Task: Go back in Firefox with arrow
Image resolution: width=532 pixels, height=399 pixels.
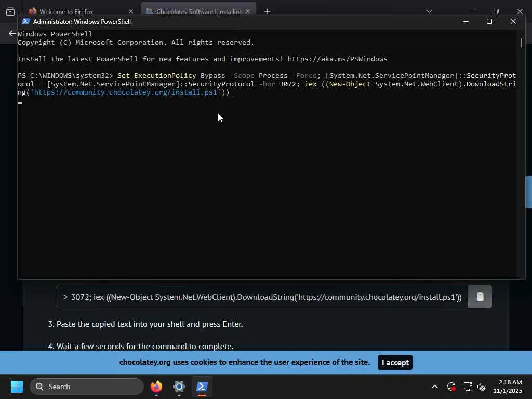Action: coord(12,33)
